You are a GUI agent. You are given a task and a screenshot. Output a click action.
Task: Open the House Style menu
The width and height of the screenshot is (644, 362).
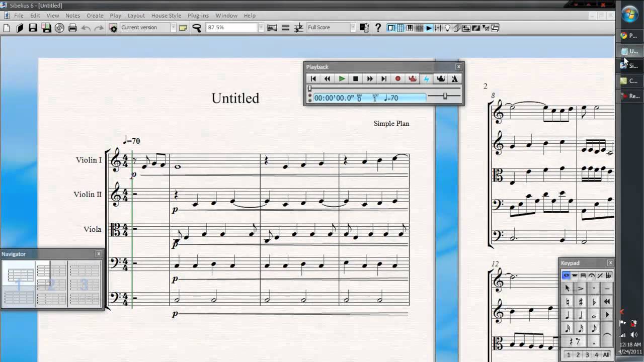point(166,16)
